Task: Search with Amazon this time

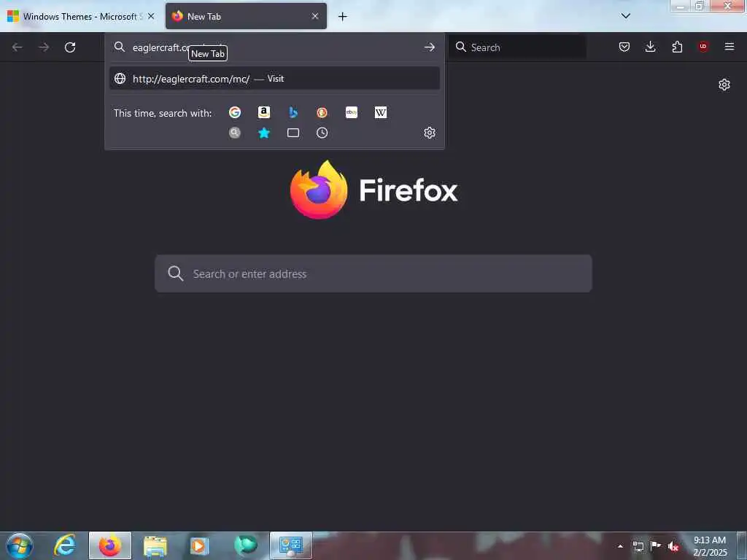Action: click(x=264, y=112)
